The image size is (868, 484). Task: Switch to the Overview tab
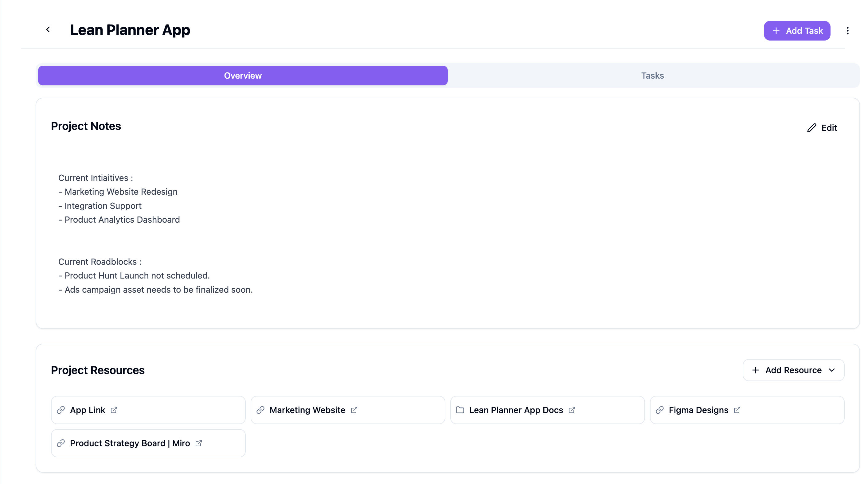tap(243, 76)
